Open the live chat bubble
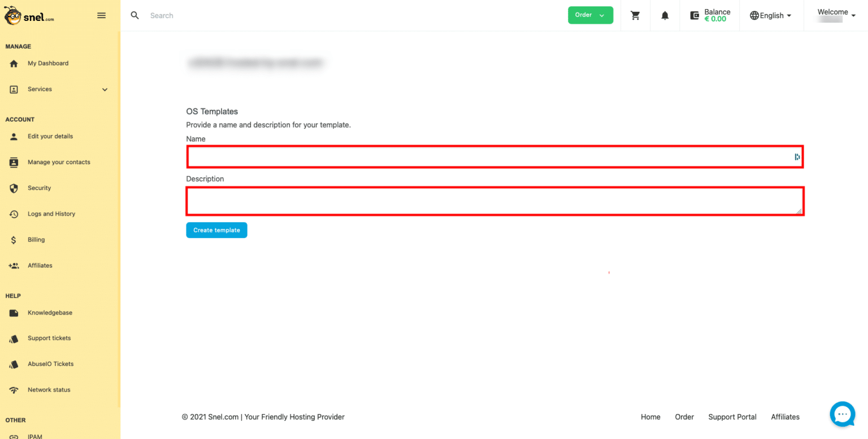 click(842, 414)
